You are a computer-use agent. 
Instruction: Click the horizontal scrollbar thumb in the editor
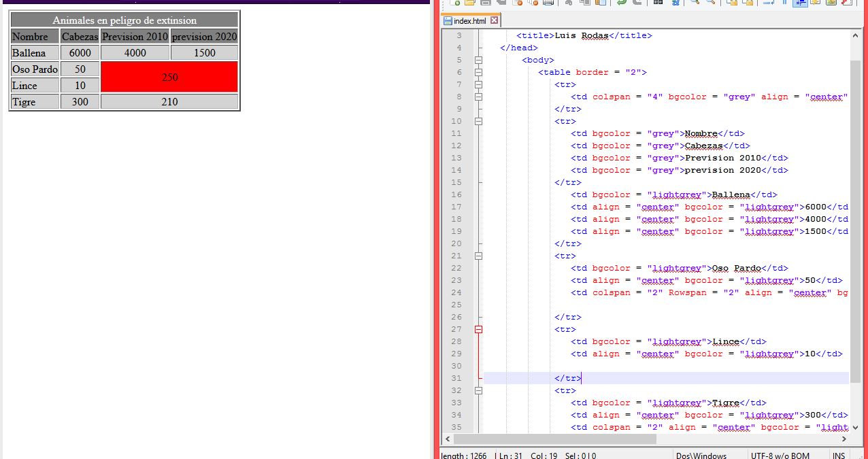554,439
